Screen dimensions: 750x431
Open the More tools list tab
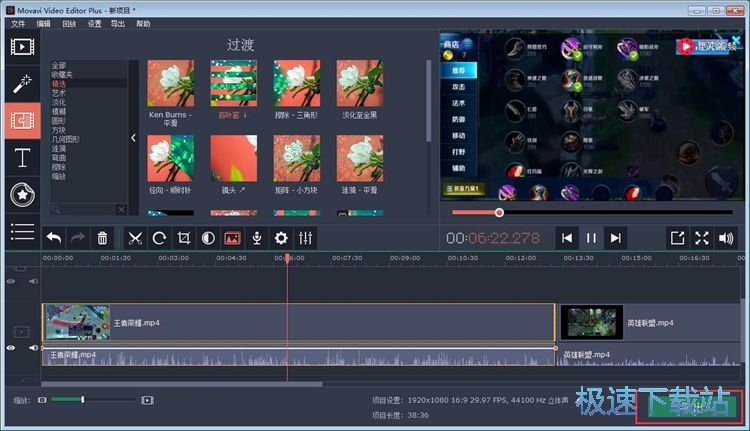[x=21, y=231]
